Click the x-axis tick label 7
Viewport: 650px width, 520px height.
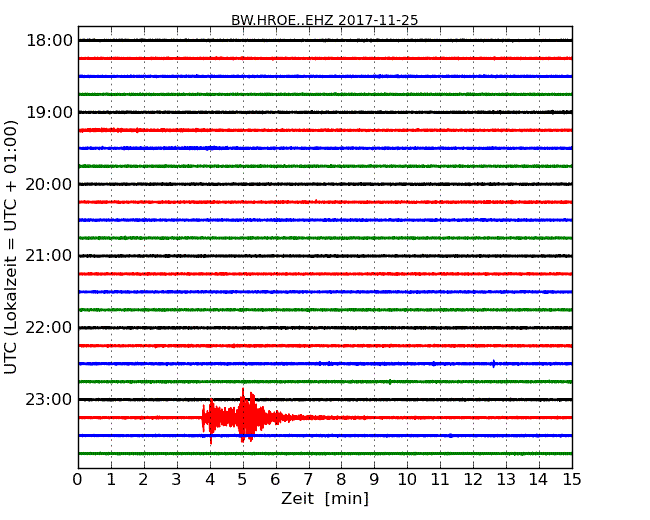pyautogui.click(x=308, y=480)
